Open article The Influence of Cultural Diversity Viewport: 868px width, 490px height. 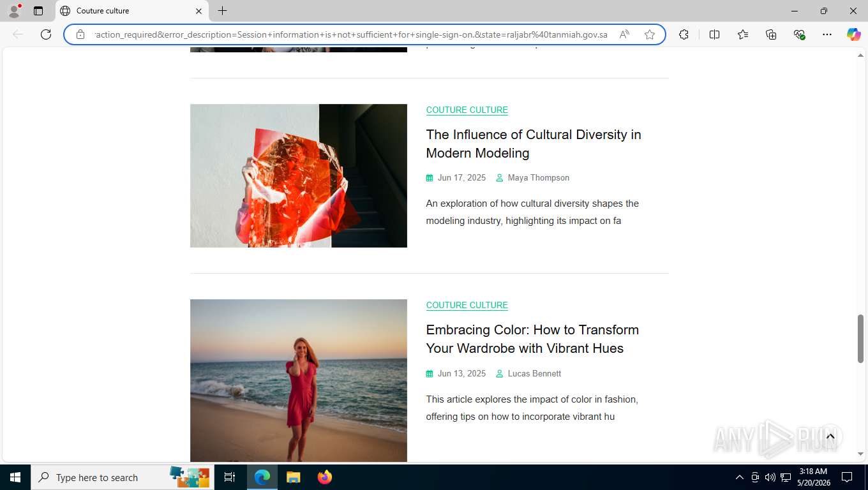click(x=534, y=144)
